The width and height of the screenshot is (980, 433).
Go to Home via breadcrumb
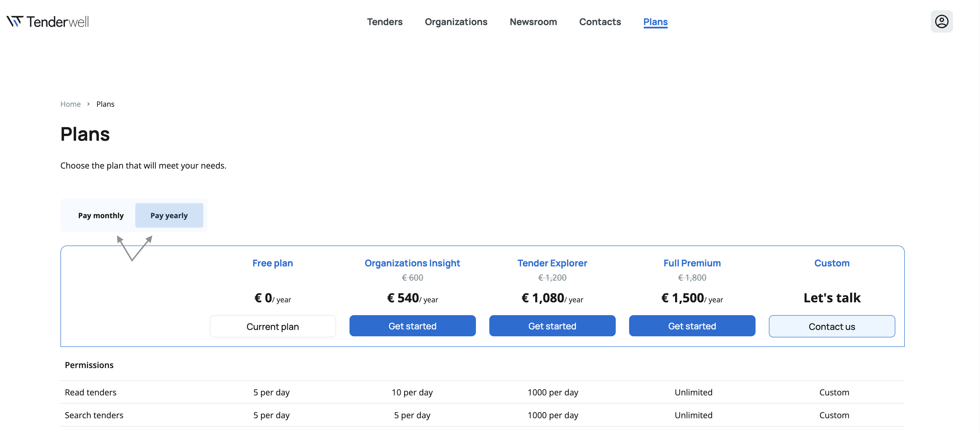(x=70, y=104)
